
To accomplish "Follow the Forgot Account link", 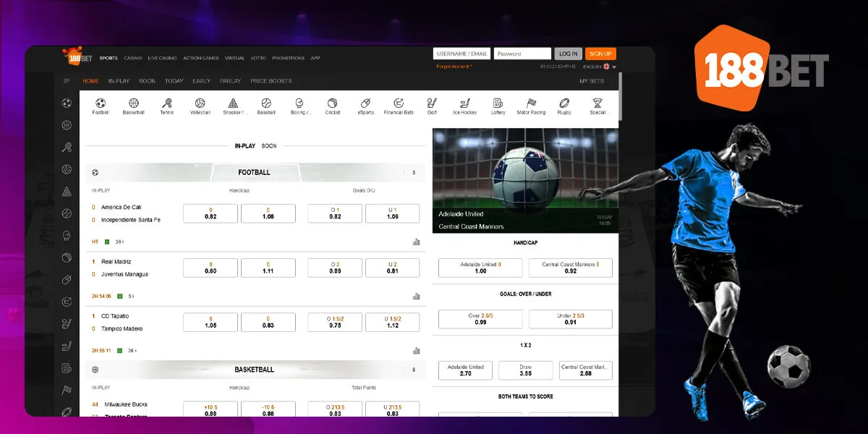I will click(454, 67).
